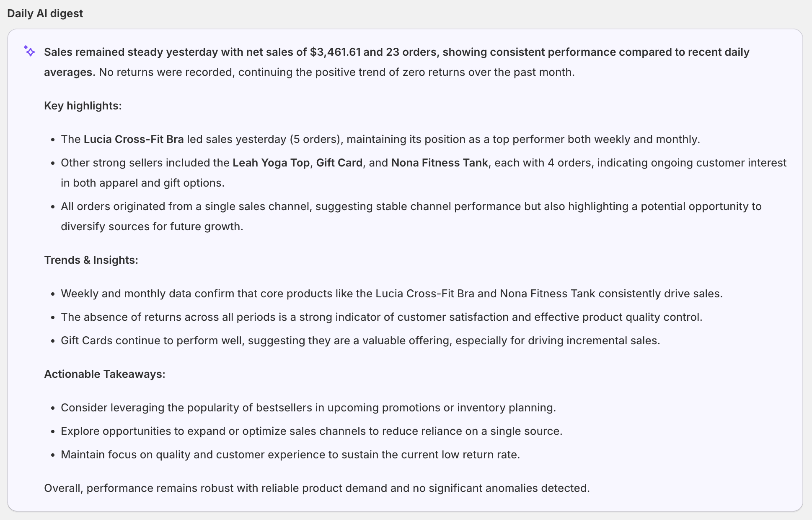Click the "Maintain focus on quality" takeaway
The image size is (812, 520).
(x=290, y=455)
